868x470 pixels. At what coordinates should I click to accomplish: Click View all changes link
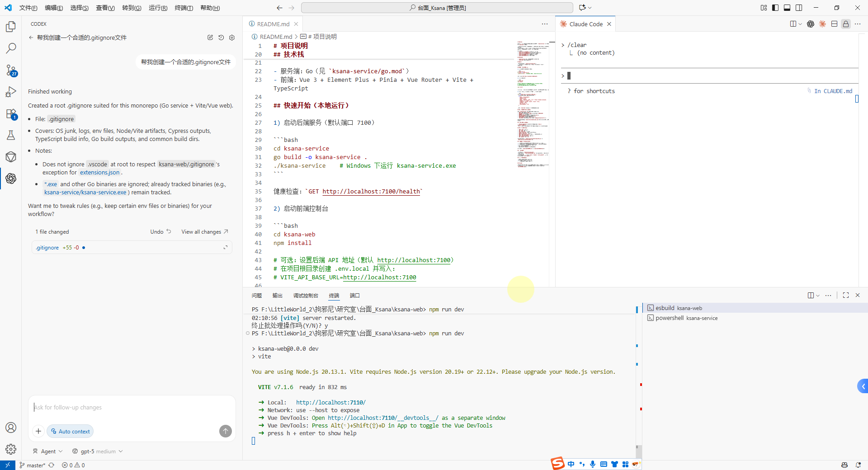pyautogui.click(x=205, y=231)
